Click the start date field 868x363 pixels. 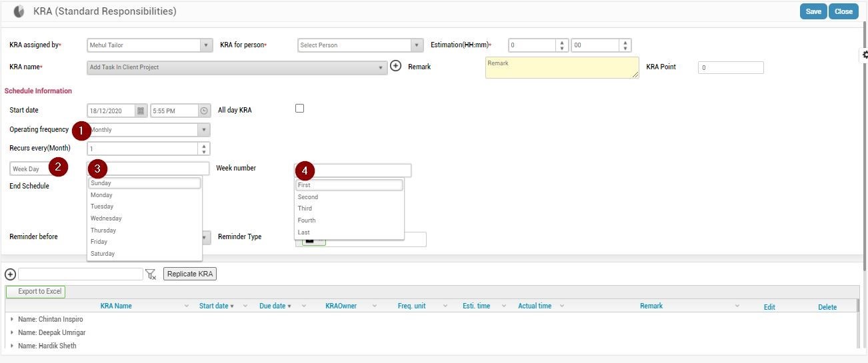[111, 111]
